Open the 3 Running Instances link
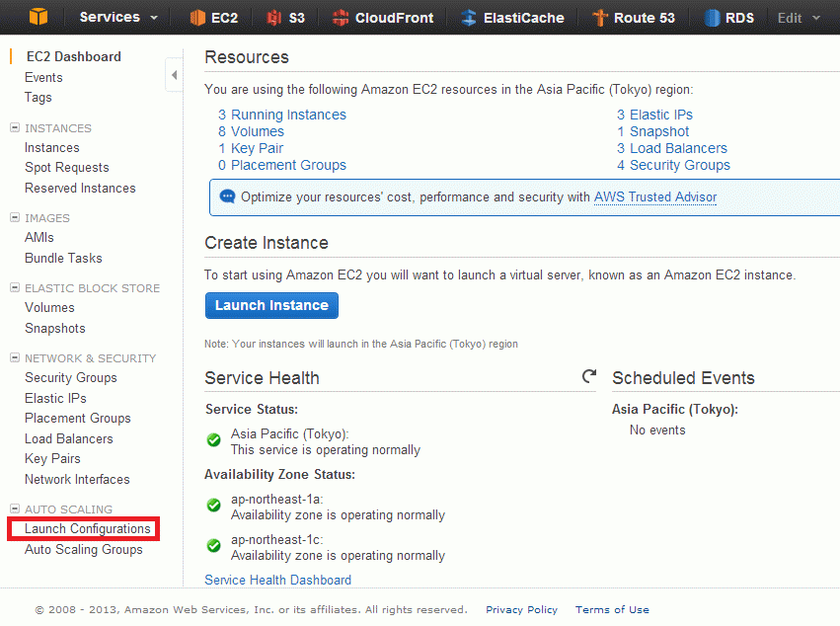The image size is (840, 626). (282, 115)
